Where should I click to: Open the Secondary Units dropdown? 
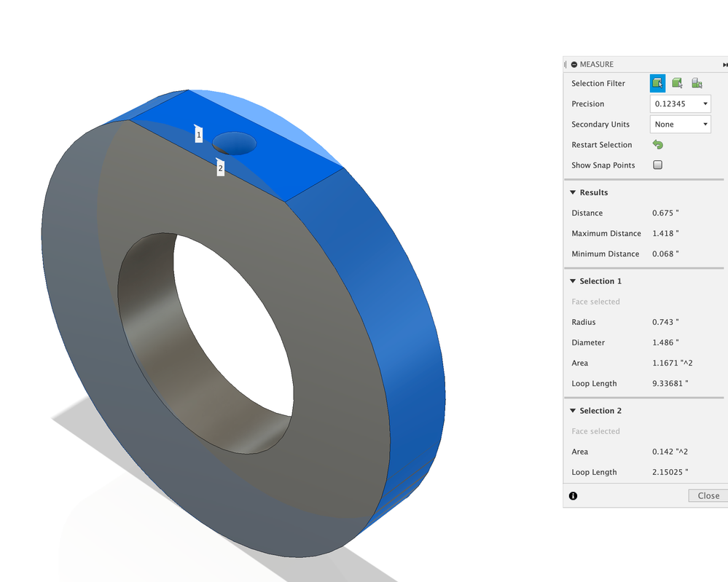tap(680, 125)
